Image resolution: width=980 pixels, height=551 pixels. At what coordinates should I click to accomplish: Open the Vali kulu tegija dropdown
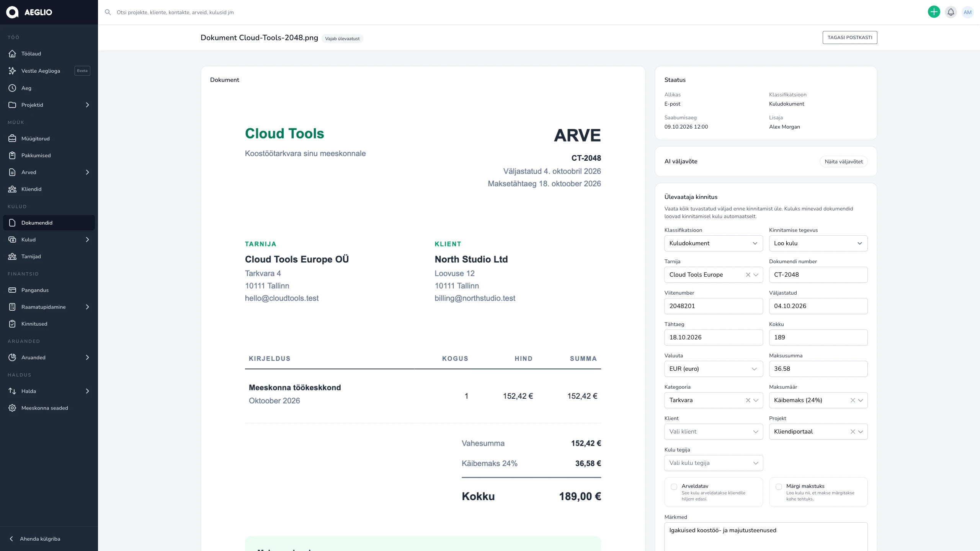click(x=714, y=463)
